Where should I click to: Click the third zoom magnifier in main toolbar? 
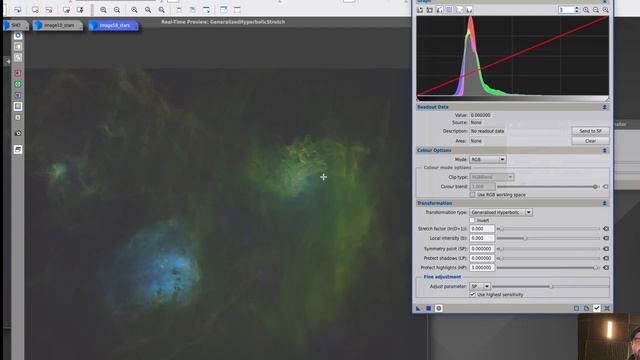pyautogui.click(x=134, y=10)
